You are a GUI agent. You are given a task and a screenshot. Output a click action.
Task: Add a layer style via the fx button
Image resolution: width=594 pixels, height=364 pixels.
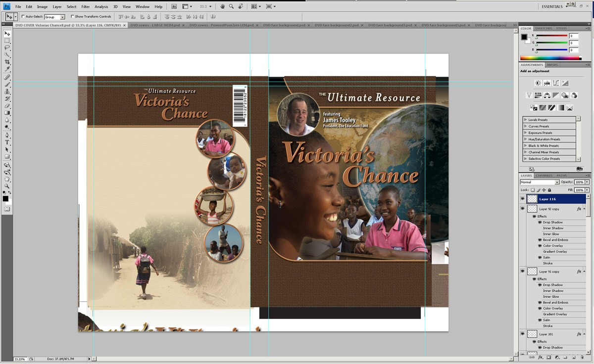(x=541, y=357)
